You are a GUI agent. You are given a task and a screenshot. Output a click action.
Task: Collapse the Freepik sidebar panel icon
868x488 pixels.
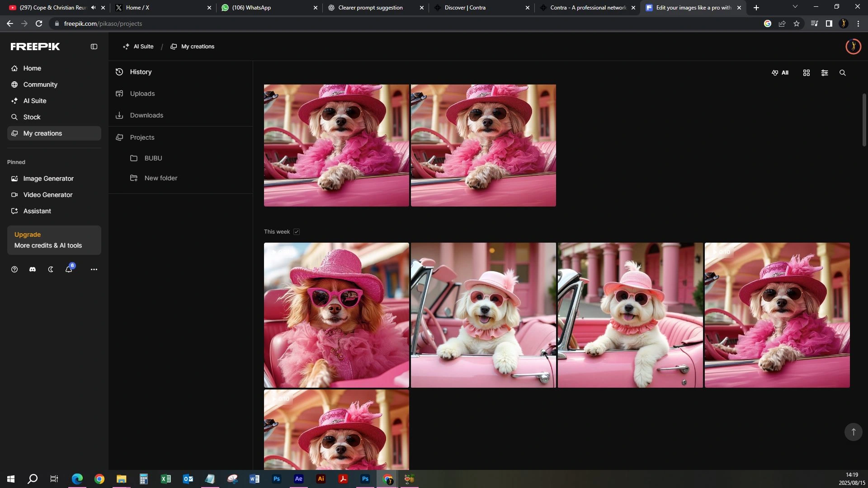pos(94,47)
